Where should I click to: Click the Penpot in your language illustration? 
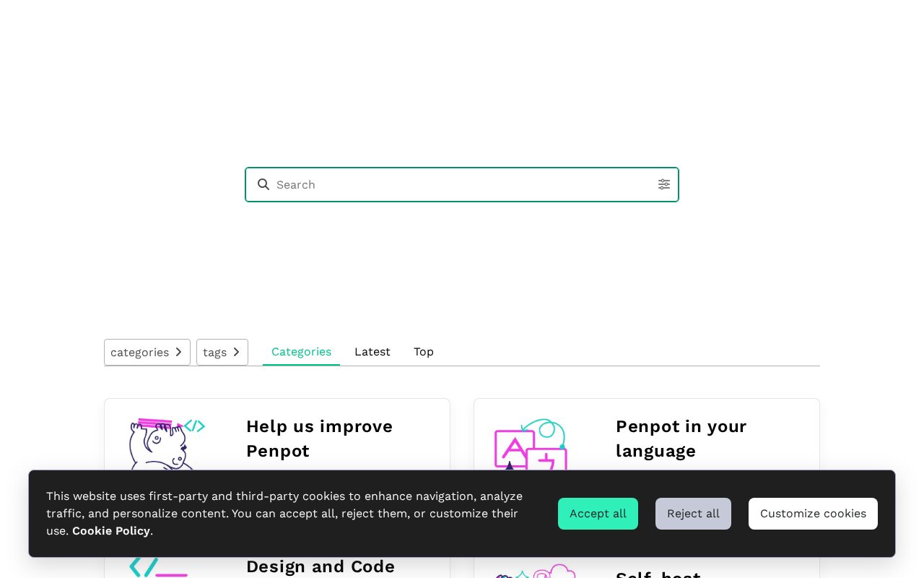coord(531,444)
